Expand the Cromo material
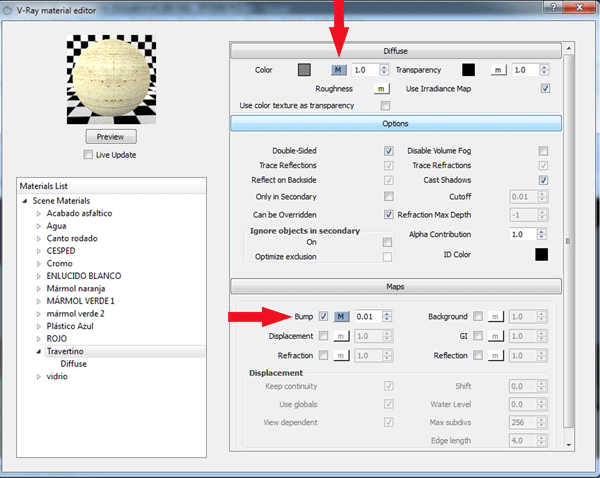600x478 pixels. coord(39,264)
